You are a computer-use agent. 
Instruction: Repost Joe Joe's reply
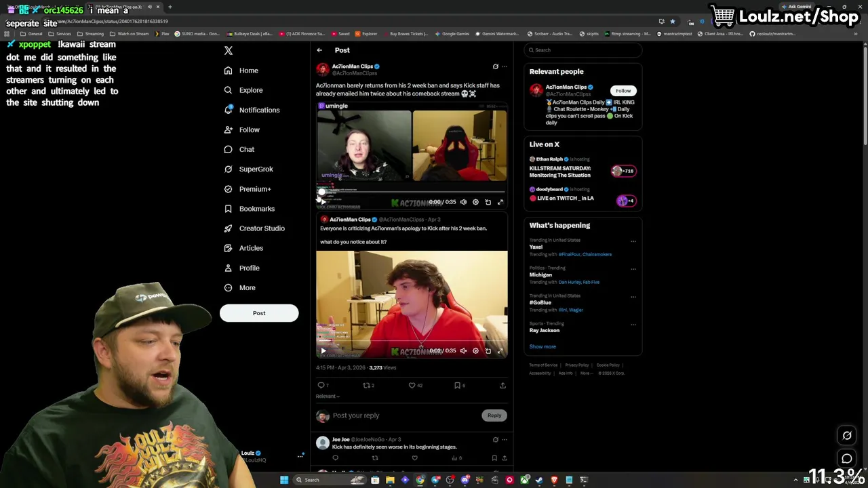375,458
